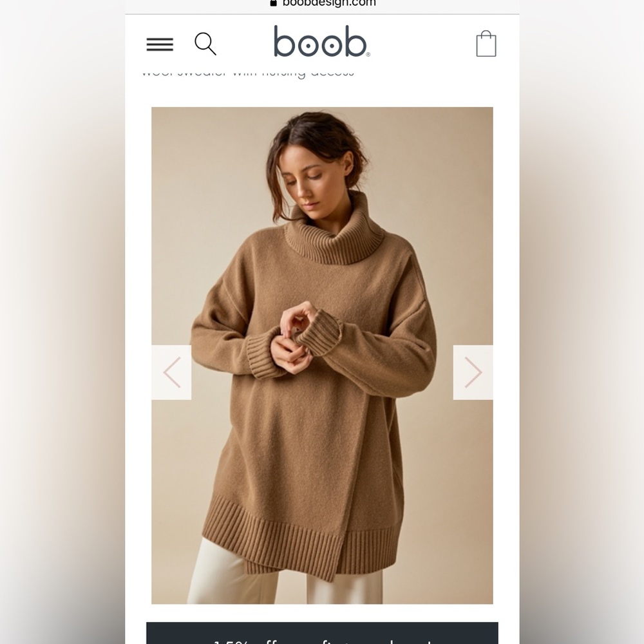The height and width of the screenshot is (644, 644).
Task: View cart contents from the bag button
Action: [487, 44]
